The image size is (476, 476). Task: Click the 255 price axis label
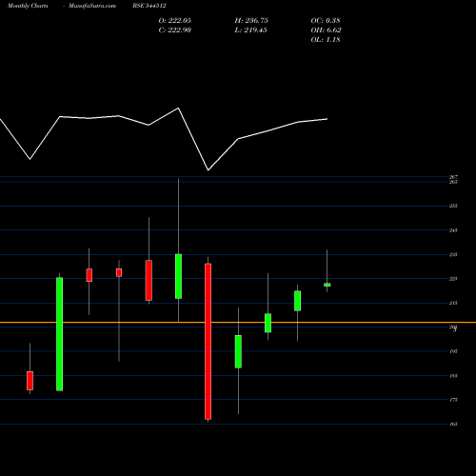pos(453,206)
